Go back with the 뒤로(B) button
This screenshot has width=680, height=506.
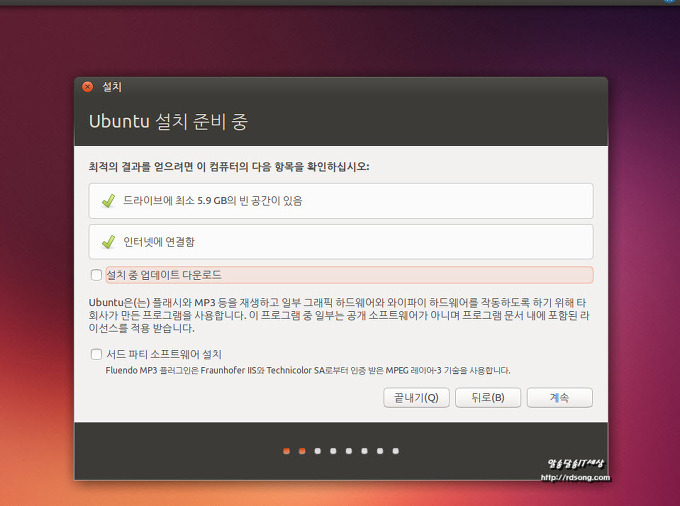(x=487, y=398)
